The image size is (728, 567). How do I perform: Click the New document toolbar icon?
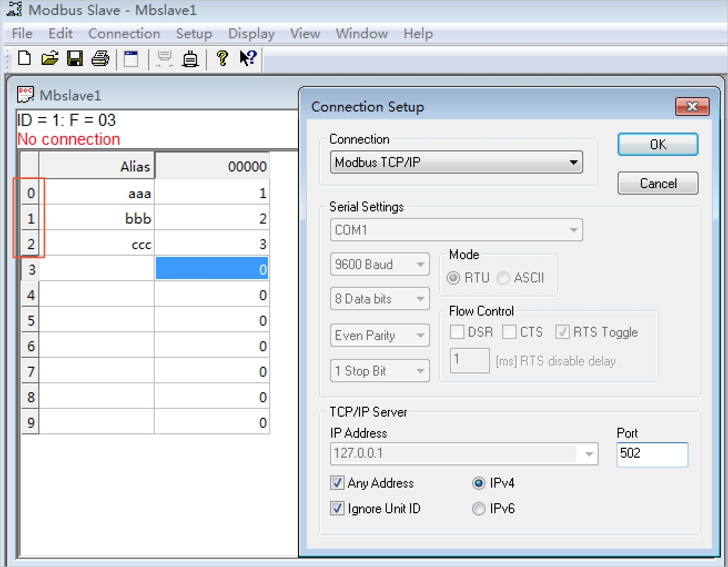[24, 58]
